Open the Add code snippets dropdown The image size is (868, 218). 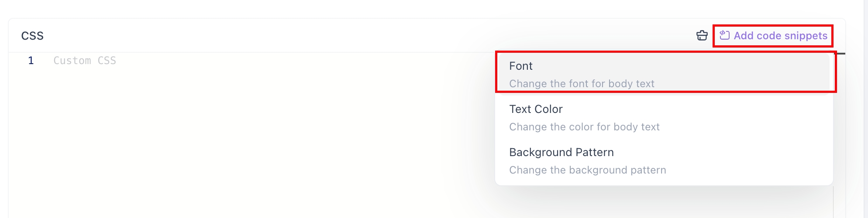point(773,36)
